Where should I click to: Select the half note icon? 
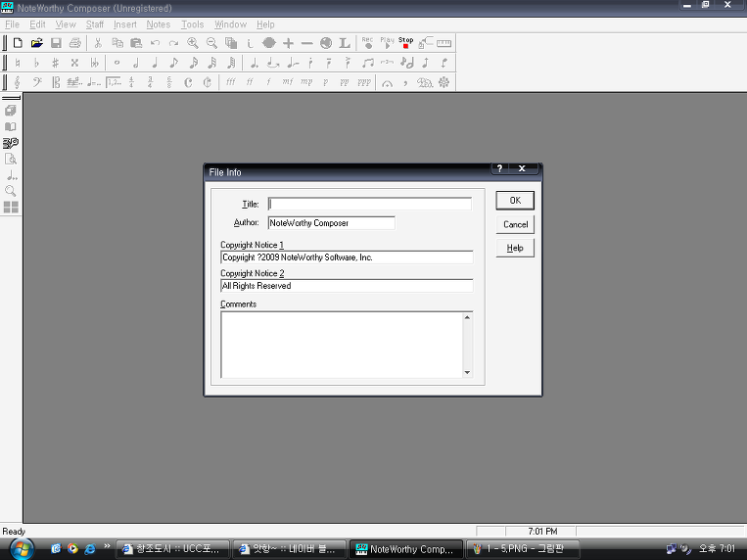[136, 63]
